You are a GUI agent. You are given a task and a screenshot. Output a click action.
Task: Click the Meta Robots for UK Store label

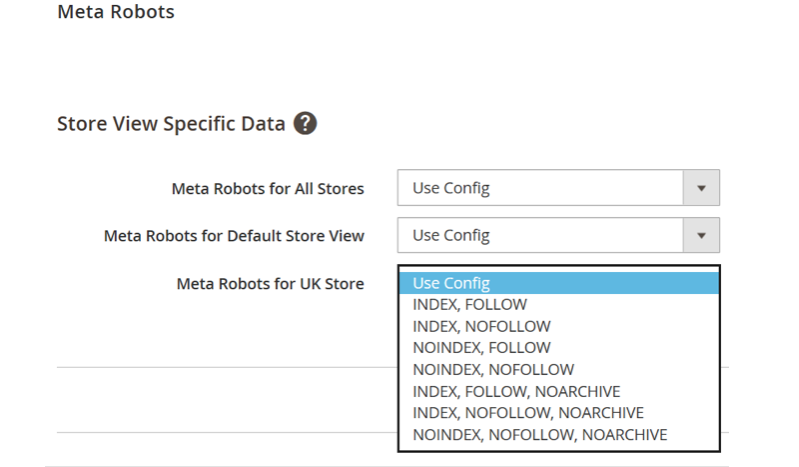pos(270,283)
